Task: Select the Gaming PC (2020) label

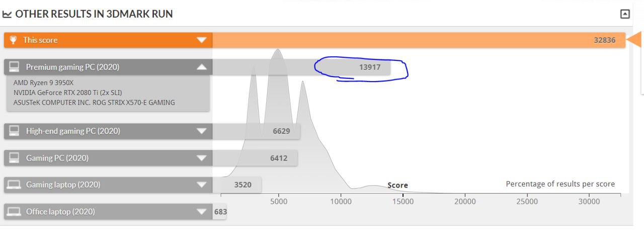Action: pos(57,158)
